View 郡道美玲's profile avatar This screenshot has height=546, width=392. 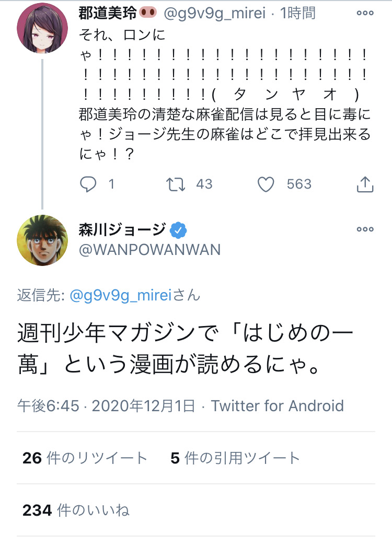42,28
